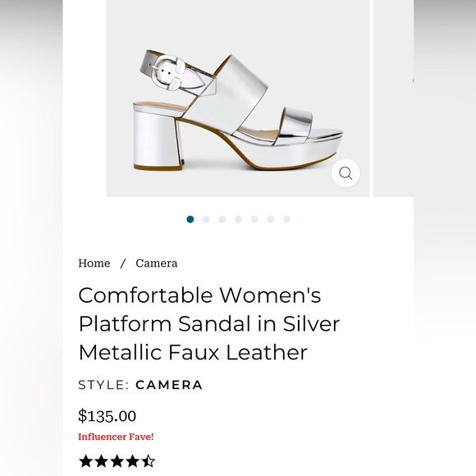Viewport: 476px width, 476px height.
Task: Click the Influencer Fave! red label
Action: click(116, 437)
